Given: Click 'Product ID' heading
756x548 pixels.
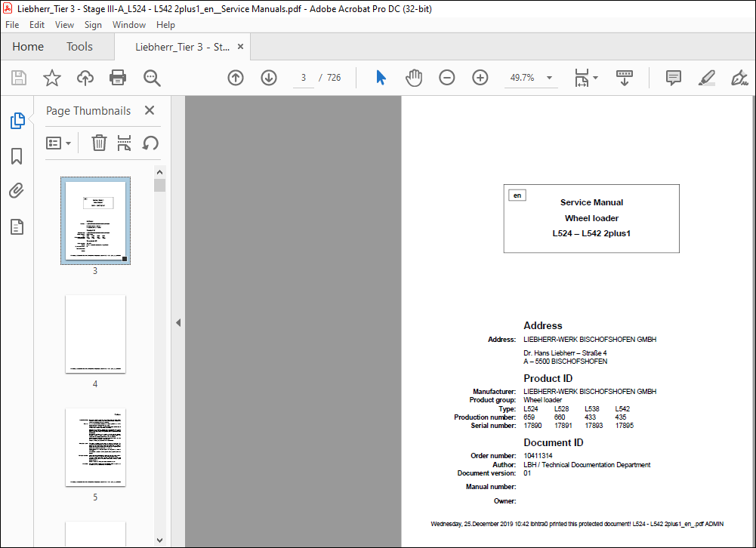Looking at the screenshot, I should click(x=548, y=378).
